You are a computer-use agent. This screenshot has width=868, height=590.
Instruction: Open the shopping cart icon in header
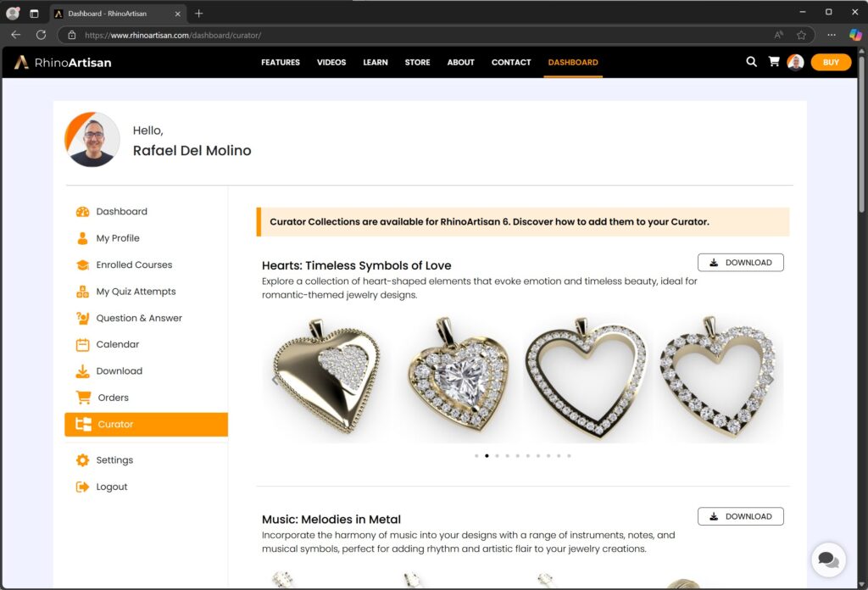tap(774, 62)
